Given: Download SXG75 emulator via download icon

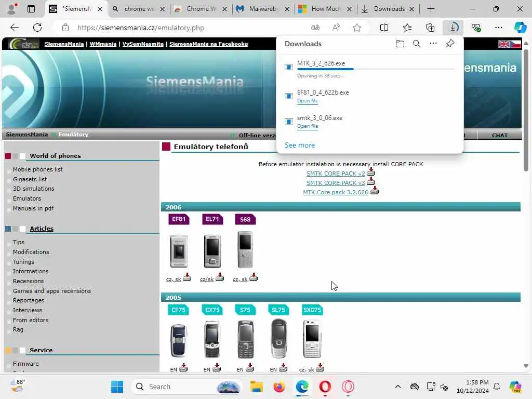Looking at the screenshot, I should [x=320, y=368].
